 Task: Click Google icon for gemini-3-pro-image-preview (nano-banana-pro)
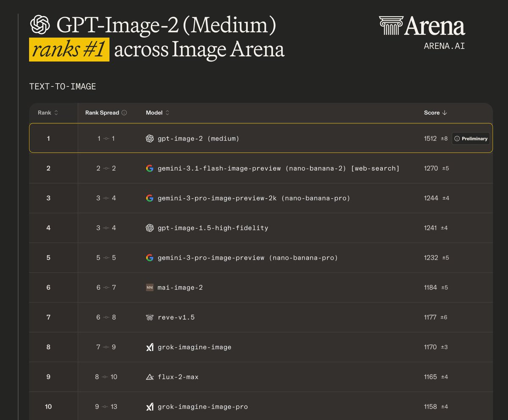(149, 258)
